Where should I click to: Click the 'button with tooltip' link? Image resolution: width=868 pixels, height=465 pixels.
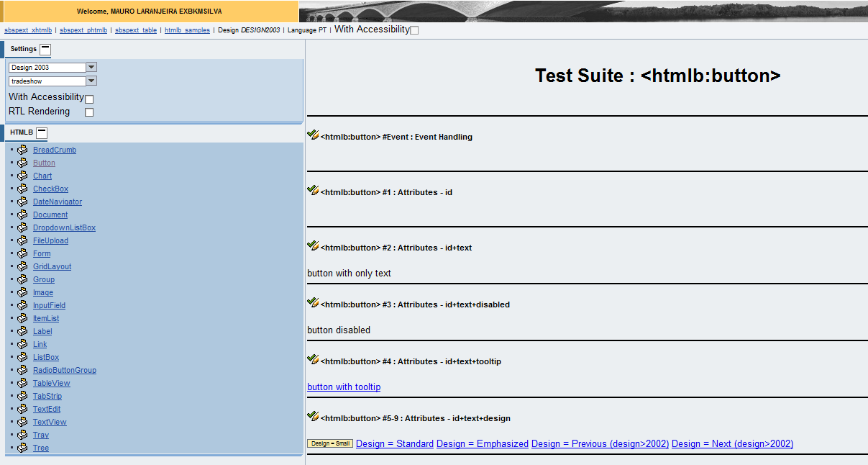click(x=344, y=387)
